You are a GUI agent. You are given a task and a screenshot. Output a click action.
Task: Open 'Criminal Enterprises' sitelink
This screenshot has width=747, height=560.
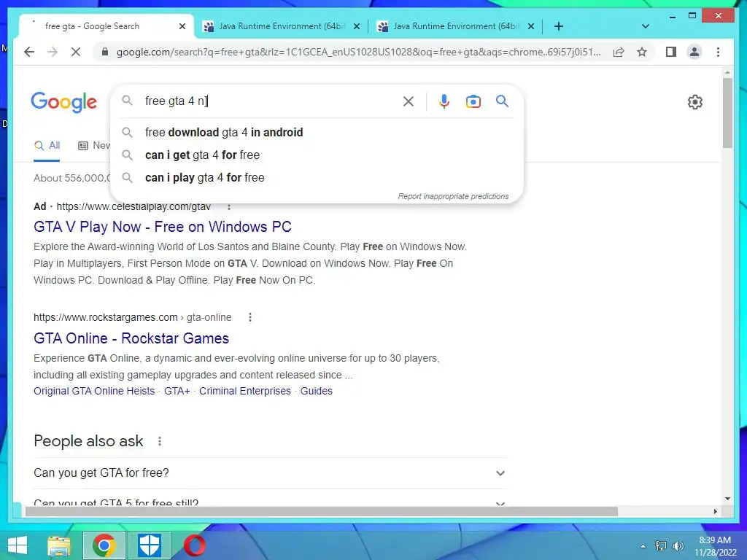click(x=245, y=391)
